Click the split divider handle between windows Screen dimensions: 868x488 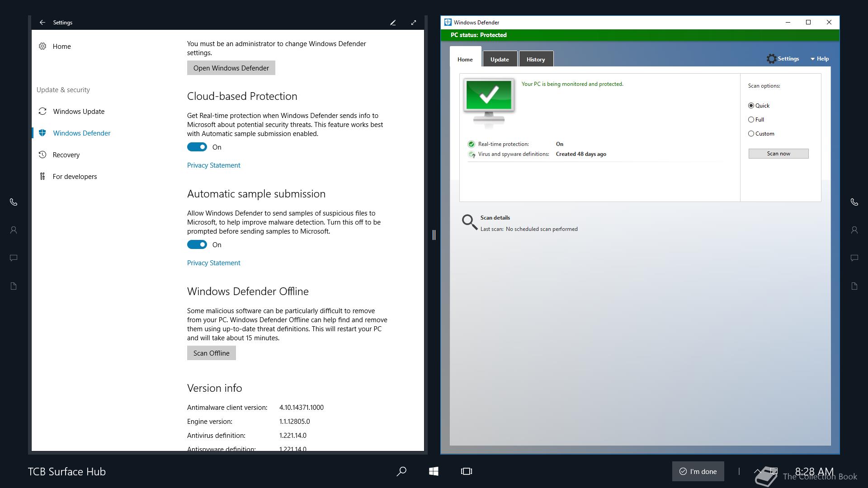434,235
